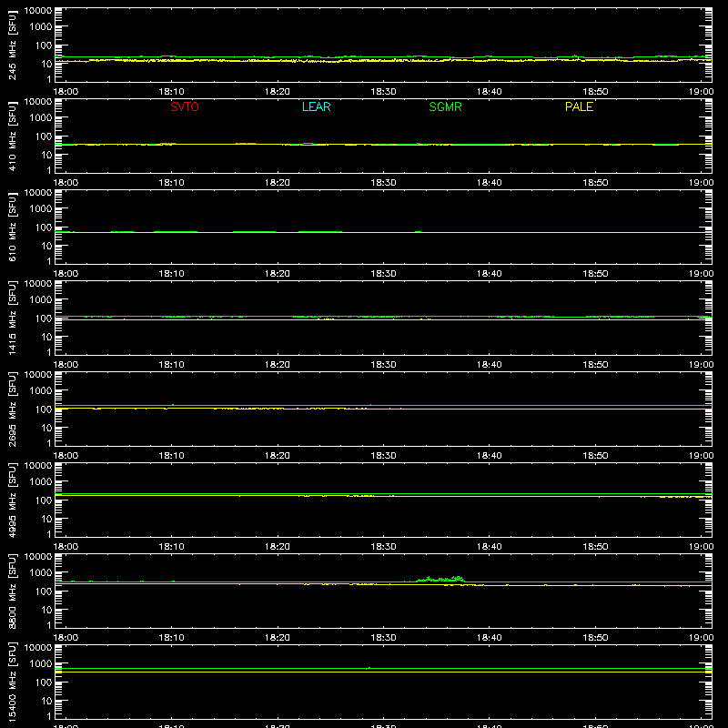Click the 1000 tick label on 15400 MHz axis
The height and width of the screenshot is (728, 728).
click(x=41, y=664)
